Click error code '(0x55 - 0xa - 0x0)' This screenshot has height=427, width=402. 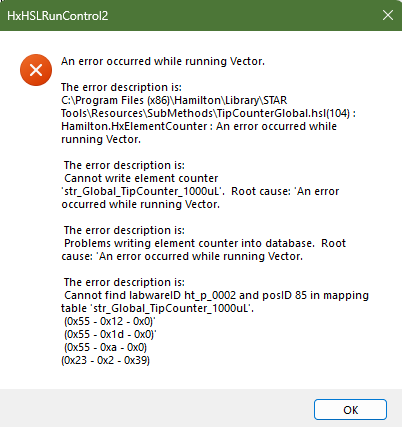(x=105, y=347)
